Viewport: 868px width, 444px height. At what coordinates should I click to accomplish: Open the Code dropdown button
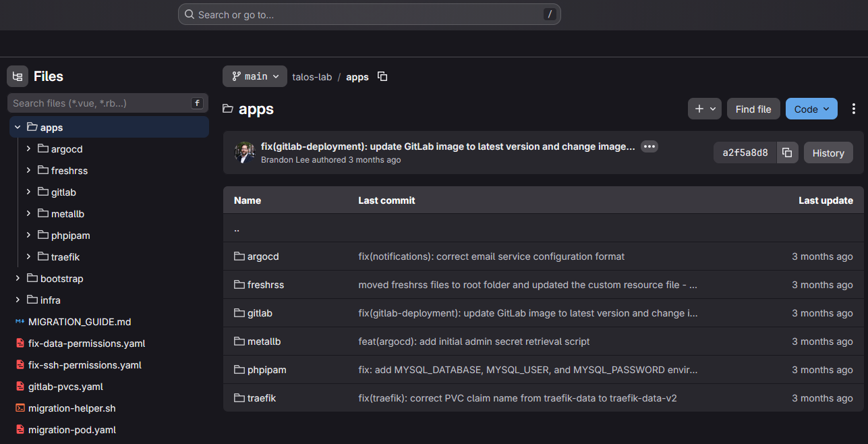(x=811, y=109)
